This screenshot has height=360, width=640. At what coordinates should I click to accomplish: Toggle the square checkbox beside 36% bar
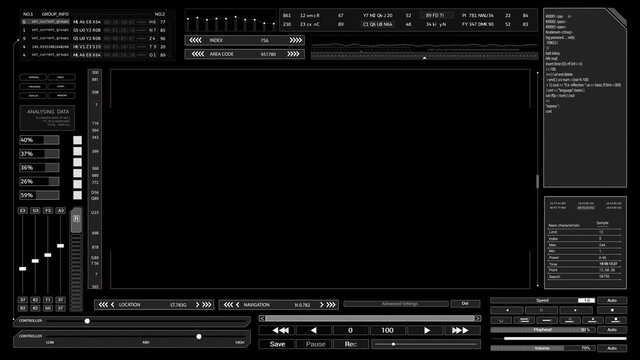coord(77,162)
